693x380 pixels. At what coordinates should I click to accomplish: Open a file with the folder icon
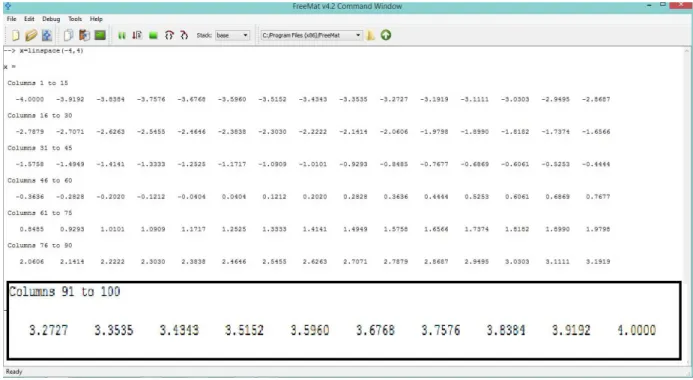[31, 35]
